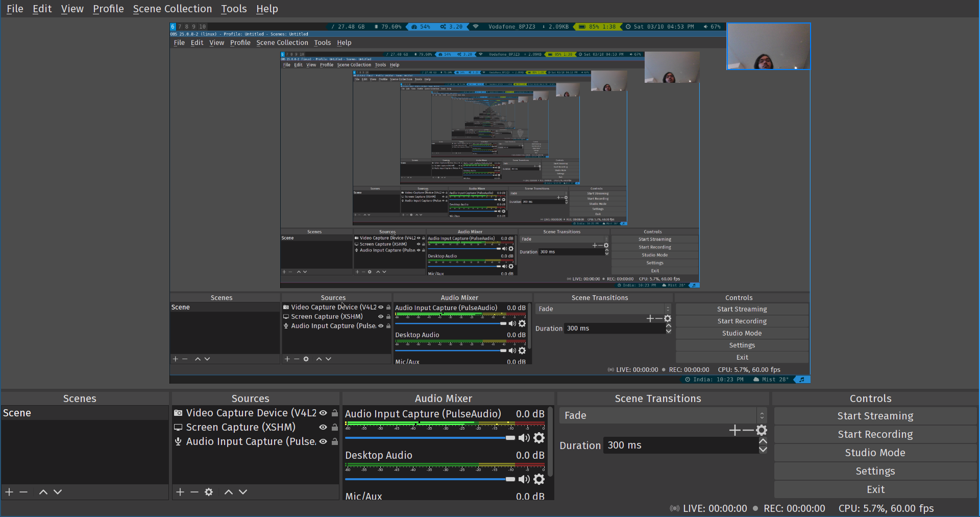The image size is (980, 517).
Task: Move the selected source down in Sources
Action: click(243, 492)
